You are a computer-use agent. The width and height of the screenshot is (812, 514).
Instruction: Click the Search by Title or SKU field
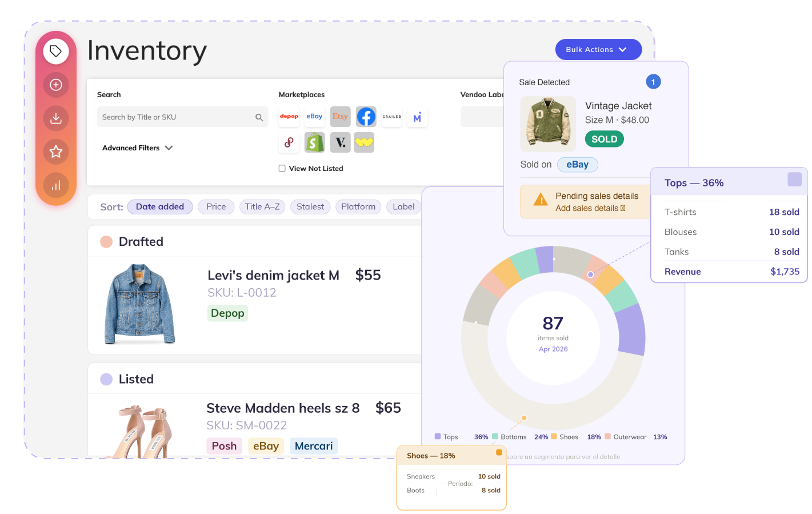(182, 117)
